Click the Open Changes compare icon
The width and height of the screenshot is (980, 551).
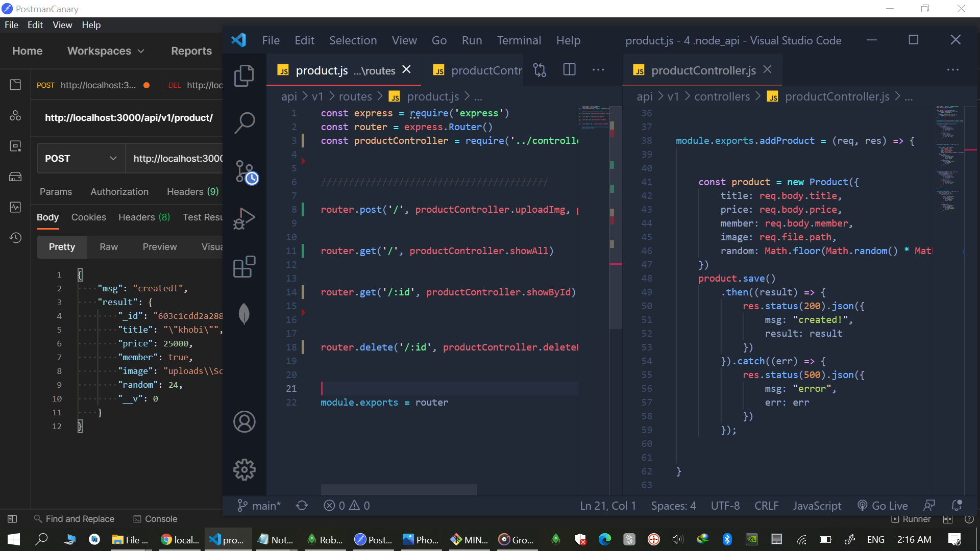tap(540, 70)
